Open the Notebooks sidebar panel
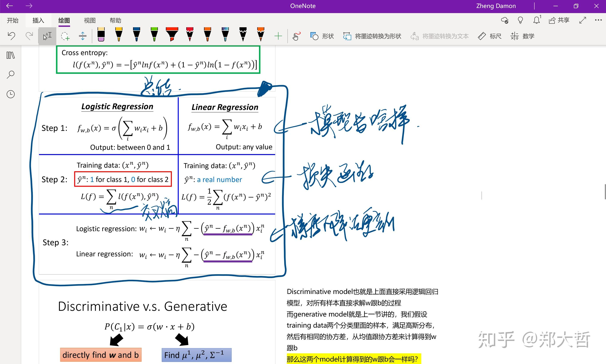606x364 pixels. (x=10, y=55)
